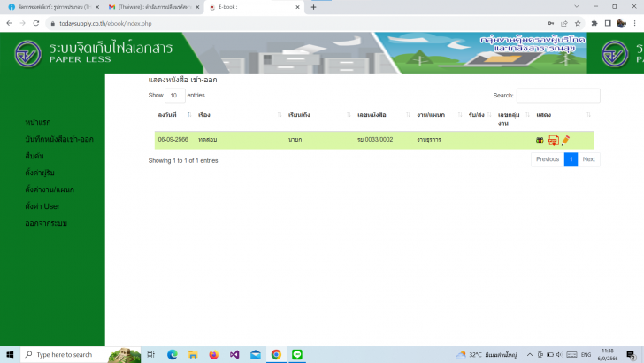Reload the current page
Screen dimensions: 644x363
tap(36, 23)
